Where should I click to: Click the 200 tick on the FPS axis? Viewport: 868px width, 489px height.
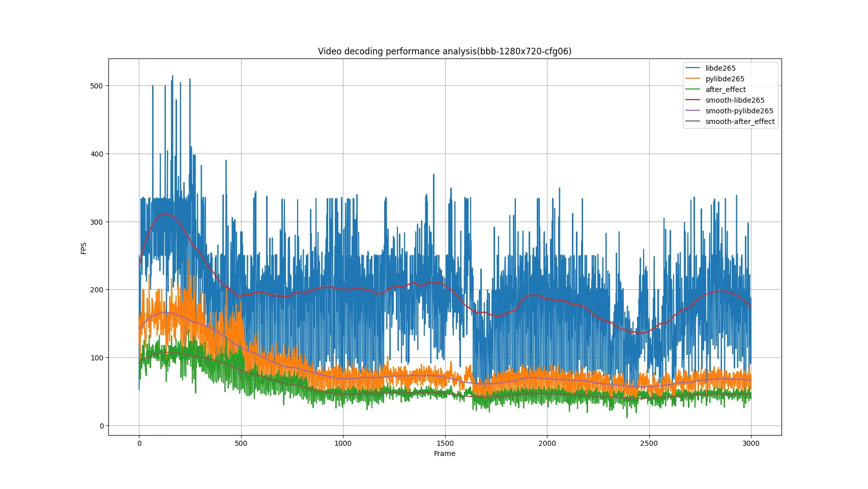97,290
